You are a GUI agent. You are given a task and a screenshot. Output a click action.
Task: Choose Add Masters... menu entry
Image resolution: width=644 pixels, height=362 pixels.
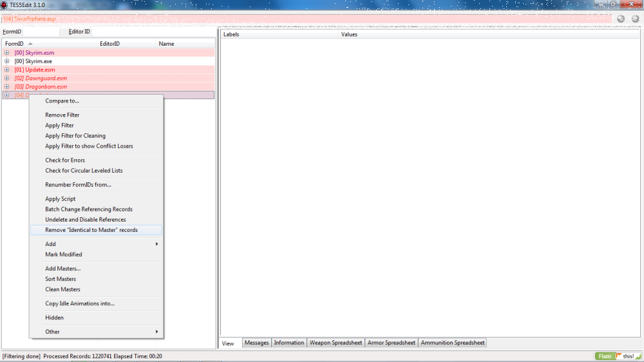96,269
